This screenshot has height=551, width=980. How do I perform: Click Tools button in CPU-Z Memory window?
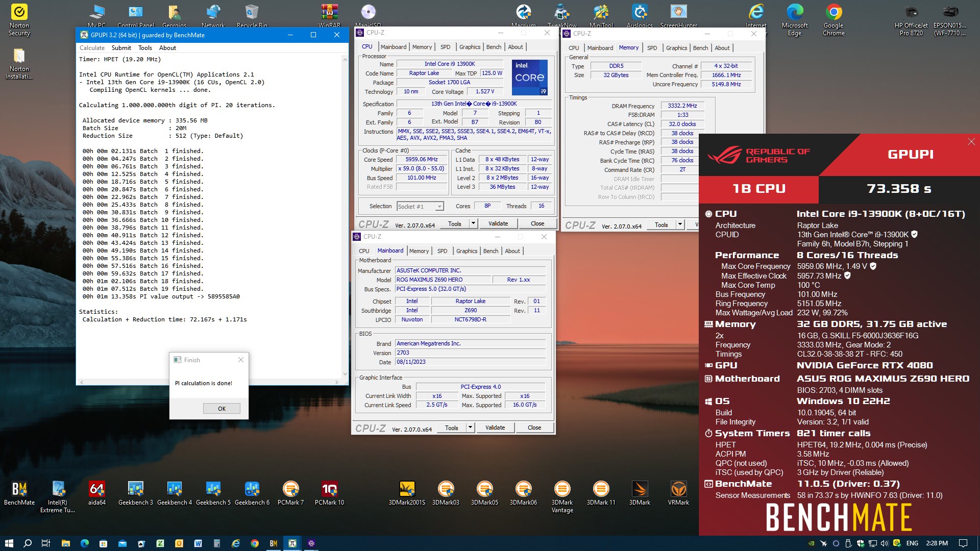pyautogui.click(x=661, y=224)
